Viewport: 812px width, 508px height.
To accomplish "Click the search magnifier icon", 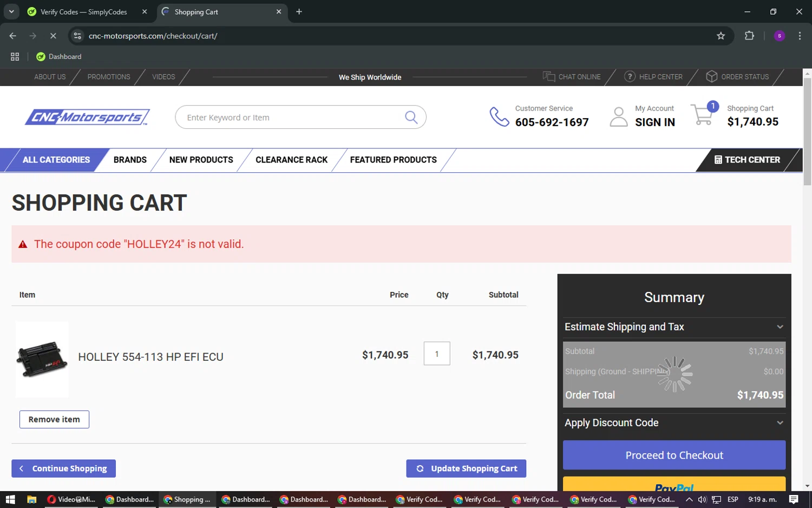I will (x=411, y=117).
